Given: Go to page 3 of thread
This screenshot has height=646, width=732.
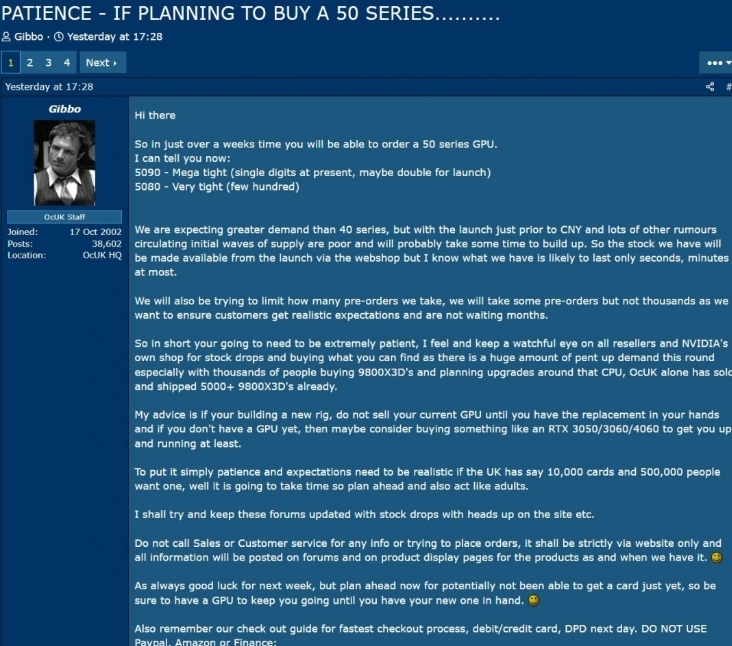Looking at the screenshot, I should tap(49, 63).
